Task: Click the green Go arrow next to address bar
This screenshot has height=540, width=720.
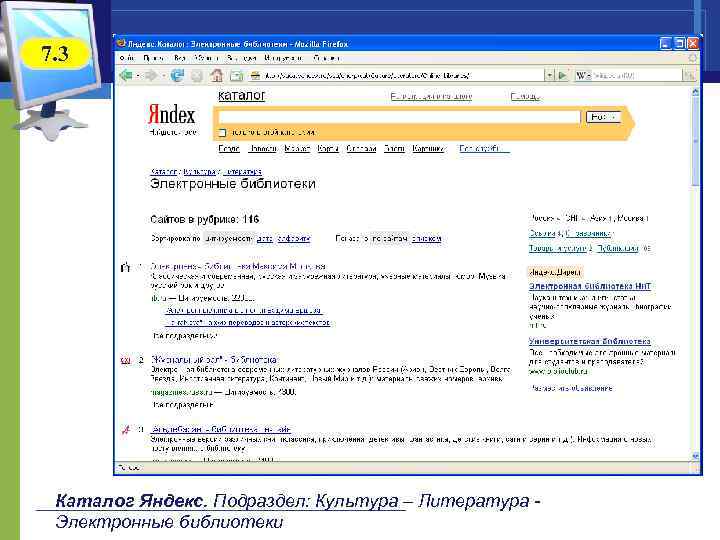Action: (563, 75)
